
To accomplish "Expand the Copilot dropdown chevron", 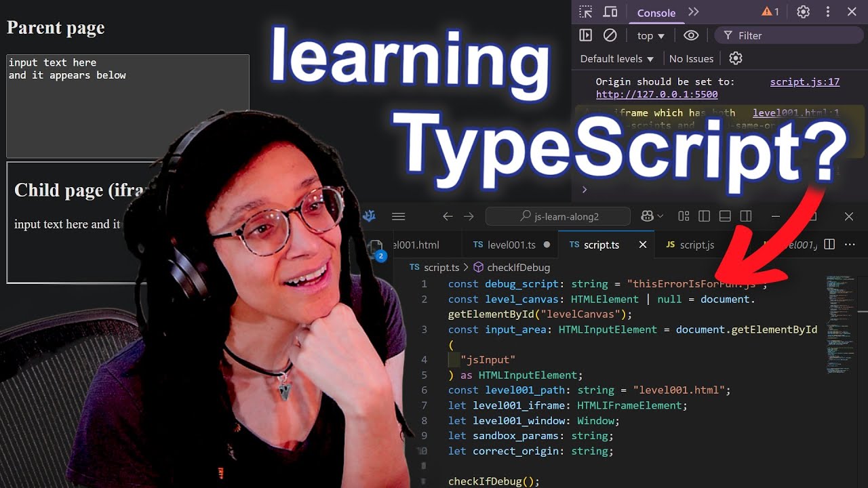I will coord(660,216).
